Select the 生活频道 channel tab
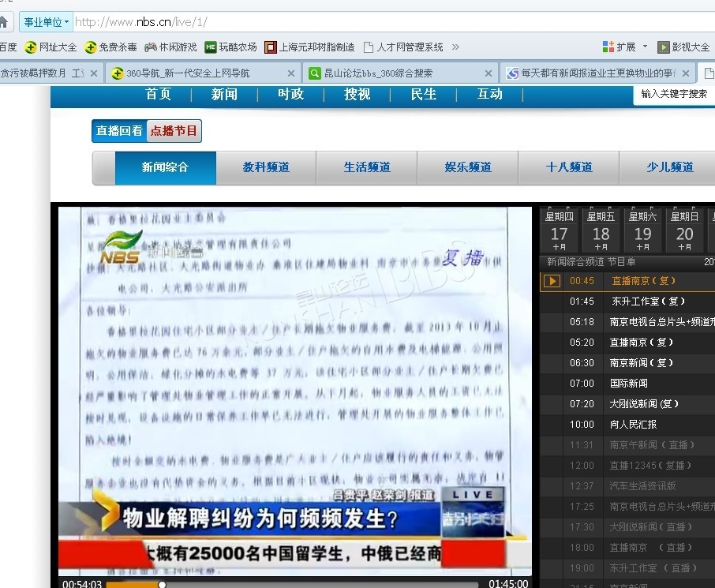The image size is (715, 588). tap(367, 167)
